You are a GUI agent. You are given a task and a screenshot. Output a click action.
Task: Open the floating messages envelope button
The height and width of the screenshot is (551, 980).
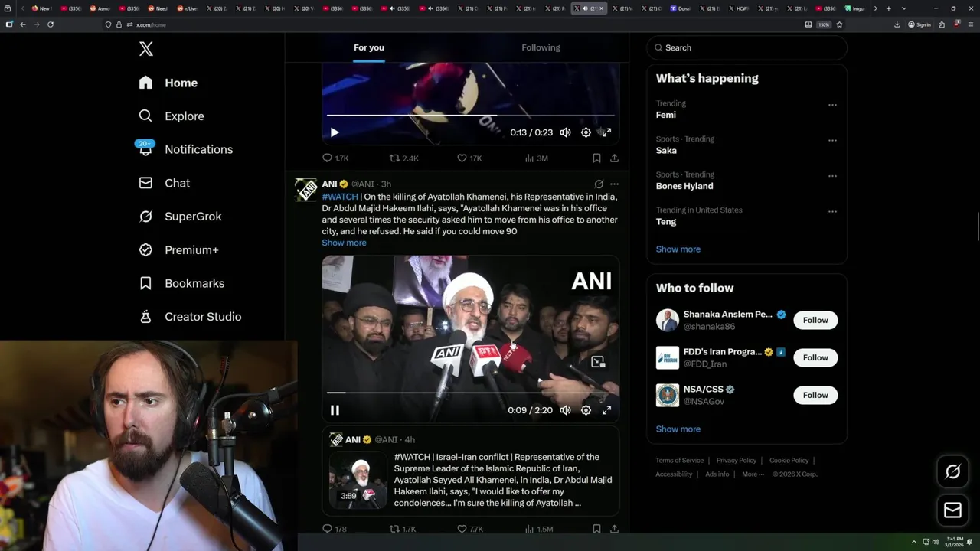click(952, 510)
